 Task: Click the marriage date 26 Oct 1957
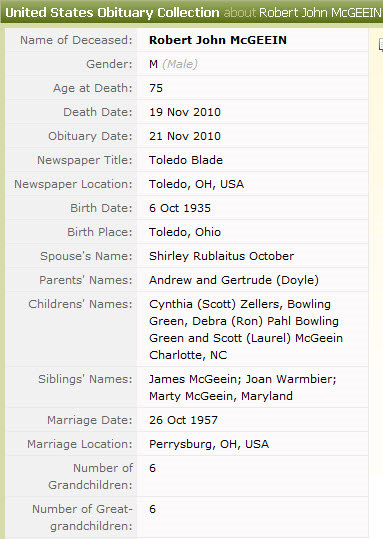tap(183, 420)
